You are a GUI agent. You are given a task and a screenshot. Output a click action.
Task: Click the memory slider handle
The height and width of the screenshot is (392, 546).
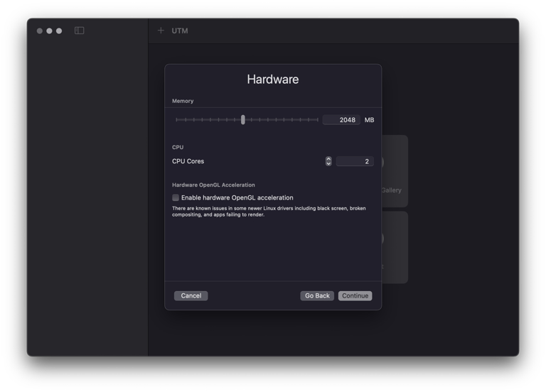click(x=243, y=120)
